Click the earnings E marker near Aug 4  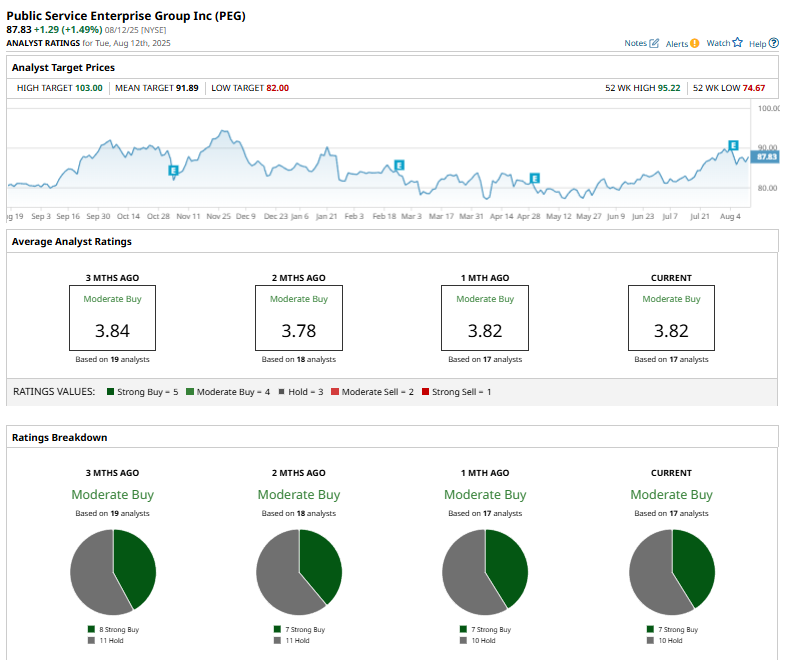(x=733, y=145)
